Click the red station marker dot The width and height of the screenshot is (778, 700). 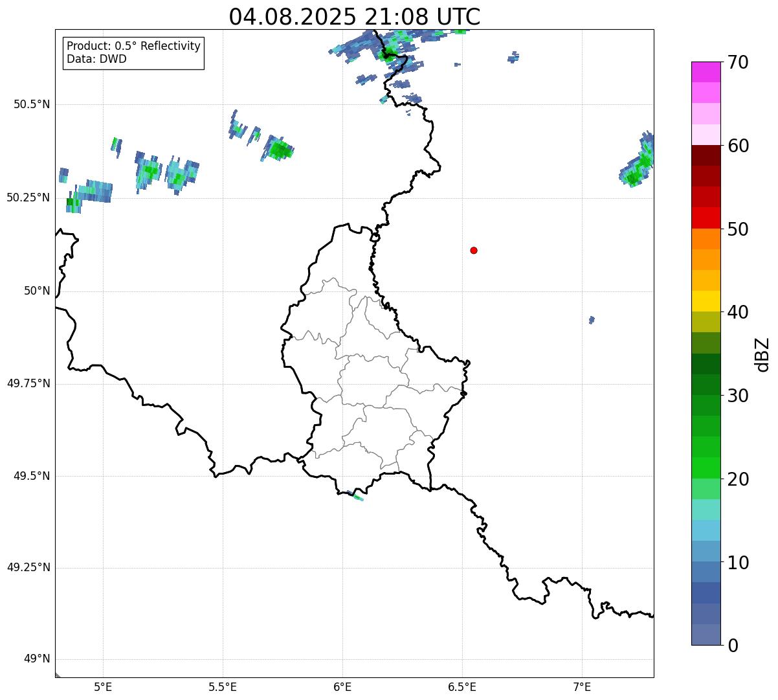click(474, 250)
